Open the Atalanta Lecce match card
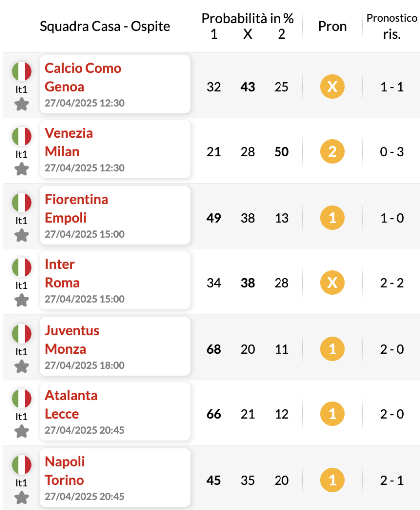 (115, 411)
